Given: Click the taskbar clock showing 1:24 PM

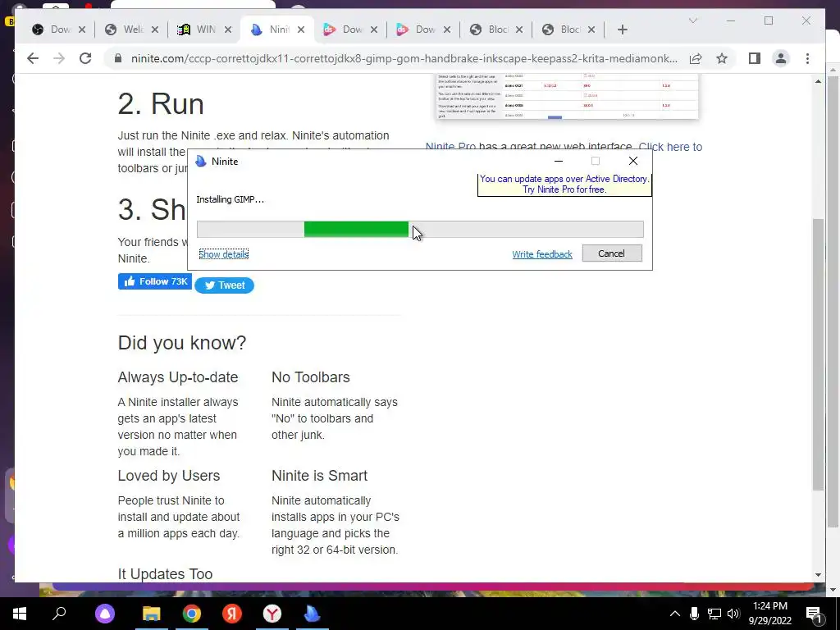Looking at the screenshot, I should [769, 614].
